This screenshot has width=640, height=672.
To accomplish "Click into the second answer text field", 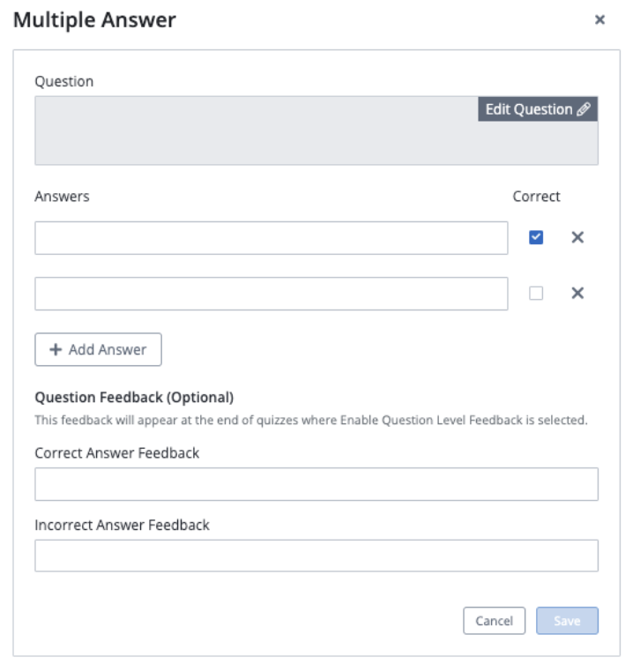I will [x=272, y=294].
